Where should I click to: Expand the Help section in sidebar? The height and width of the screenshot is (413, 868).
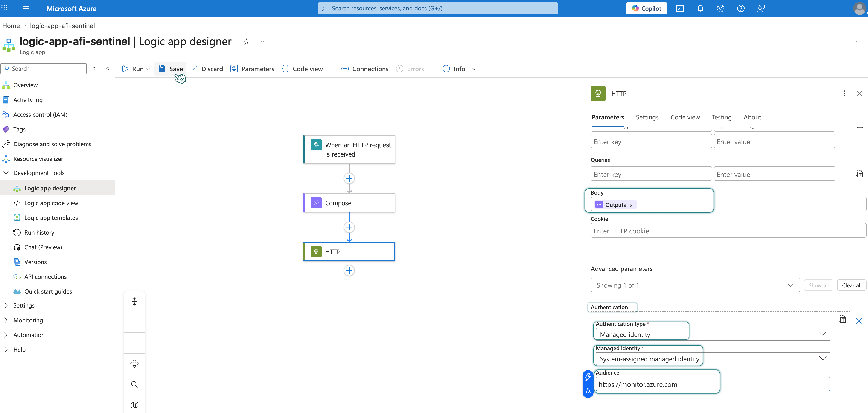6,350
